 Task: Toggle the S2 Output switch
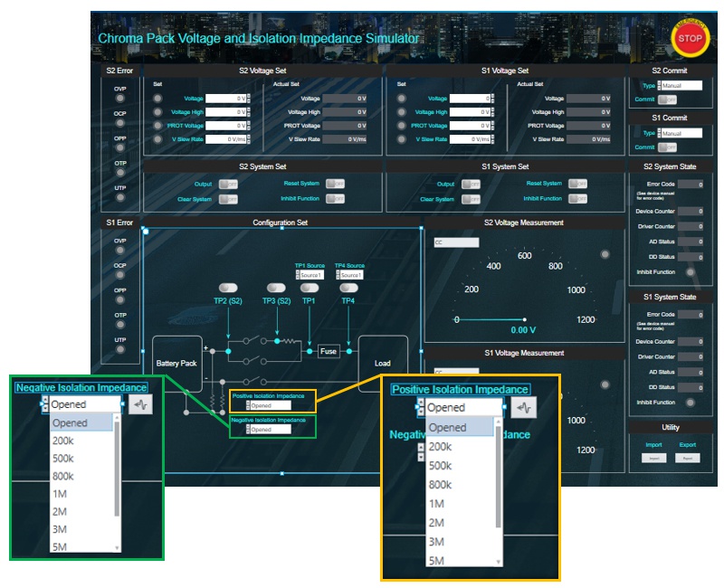pyautogui.click(x=227, y=184)
